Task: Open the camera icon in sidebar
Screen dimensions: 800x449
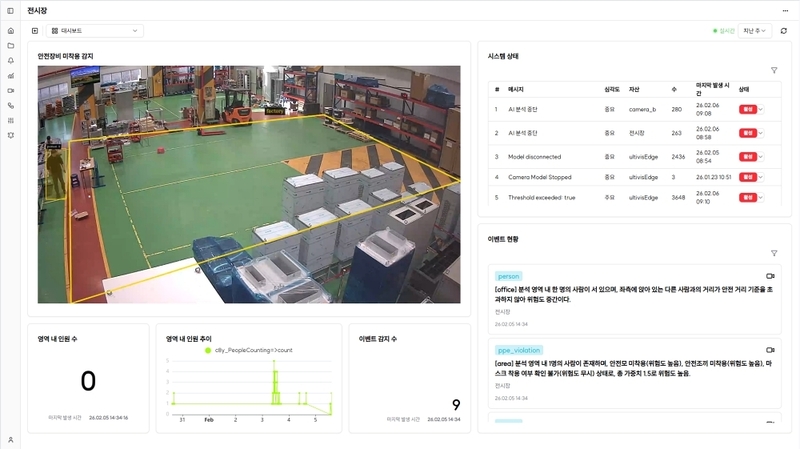Action: point(11,90)
